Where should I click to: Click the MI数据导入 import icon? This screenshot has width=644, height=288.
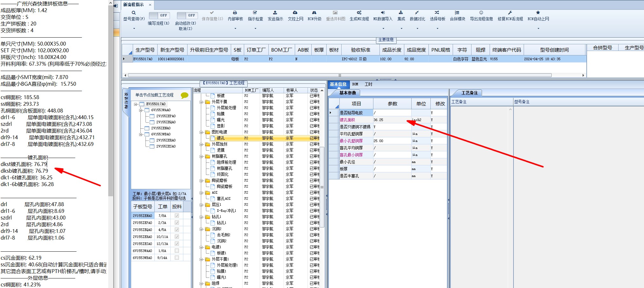tap(383, 13)
